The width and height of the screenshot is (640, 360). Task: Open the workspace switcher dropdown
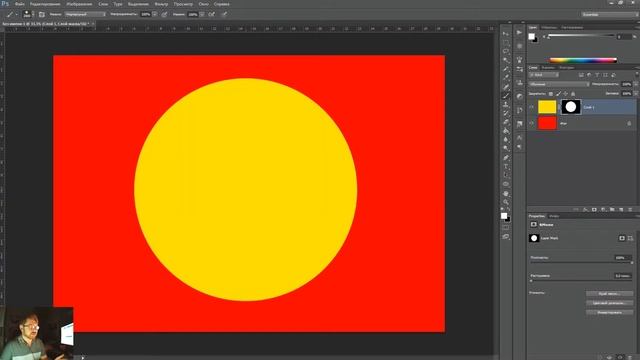pyautogui.click(x=609, y=14)
